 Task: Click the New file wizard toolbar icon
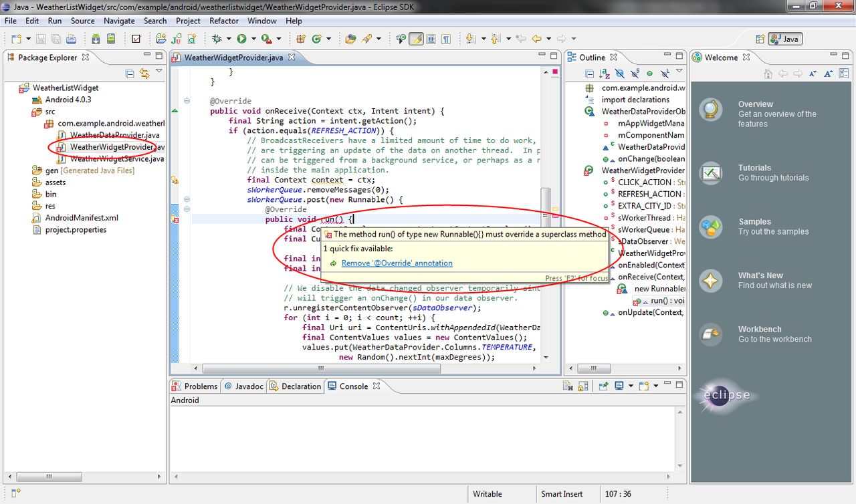pyautogui.click(x=16, y=39)
